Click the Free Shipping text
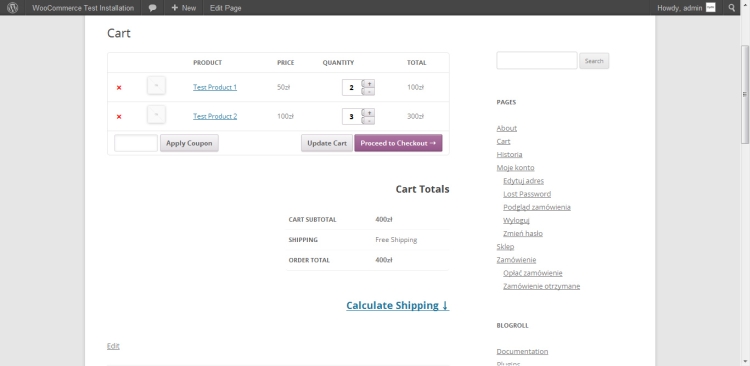 coord(396,240)
